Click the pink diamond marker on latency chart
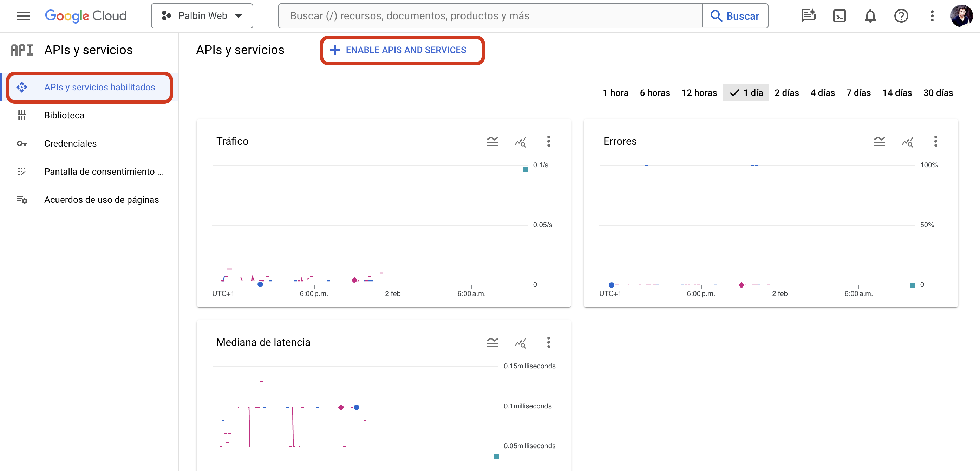980x471 pixels. tap(341, 407)
